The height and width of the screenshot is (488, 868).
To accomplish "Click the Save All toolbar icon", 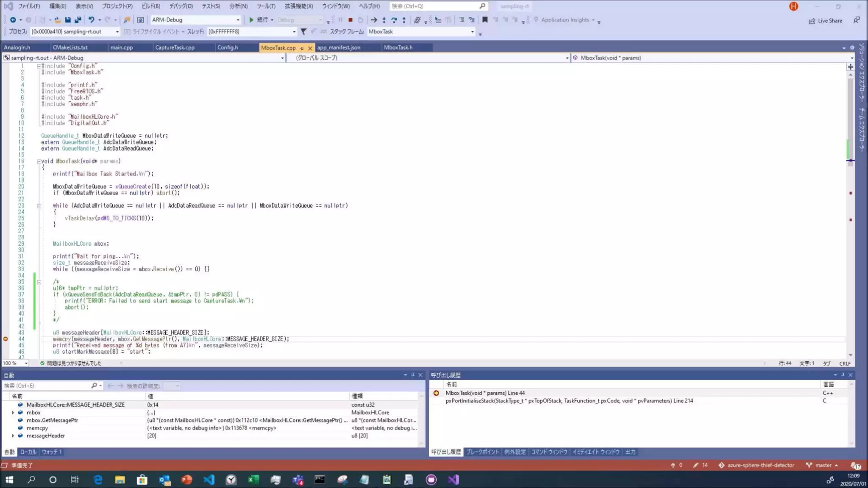I will [78, 20].
